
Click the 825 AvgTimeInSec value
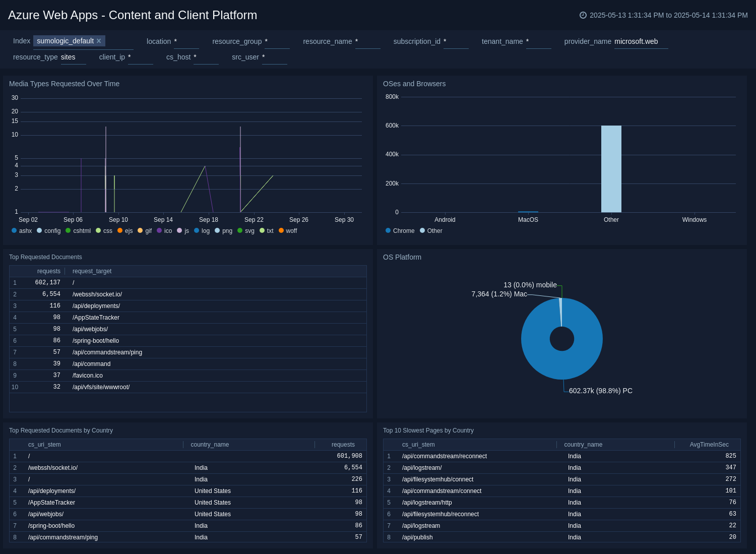731,456
